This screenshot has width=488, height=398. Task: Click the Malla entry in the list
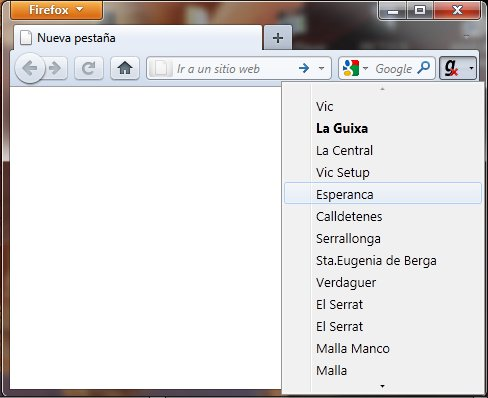(x=383, y=371)
